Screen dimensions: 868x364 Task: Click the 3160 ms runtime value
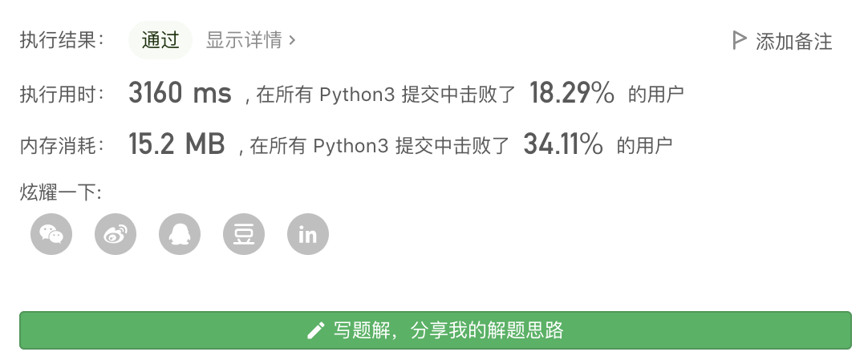click(180, 94)
